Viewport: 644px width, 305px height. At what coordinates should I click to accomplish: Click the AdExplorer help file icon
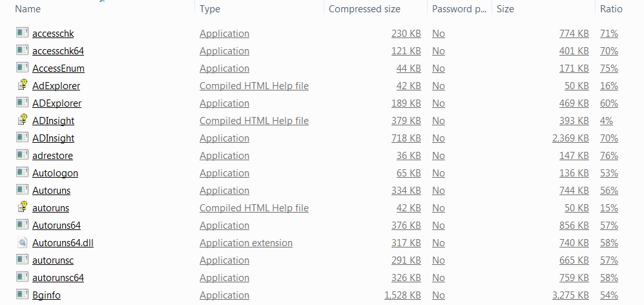coord(23,85)
